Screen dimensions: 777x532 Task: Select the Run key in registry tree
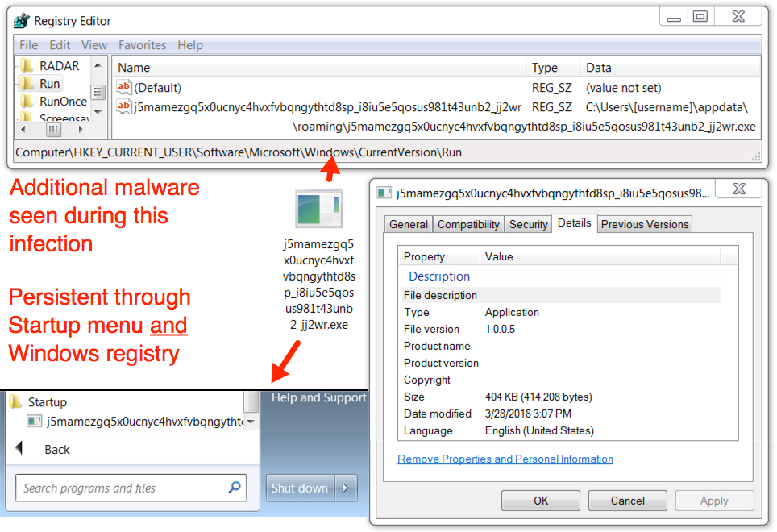pos(49,83)
